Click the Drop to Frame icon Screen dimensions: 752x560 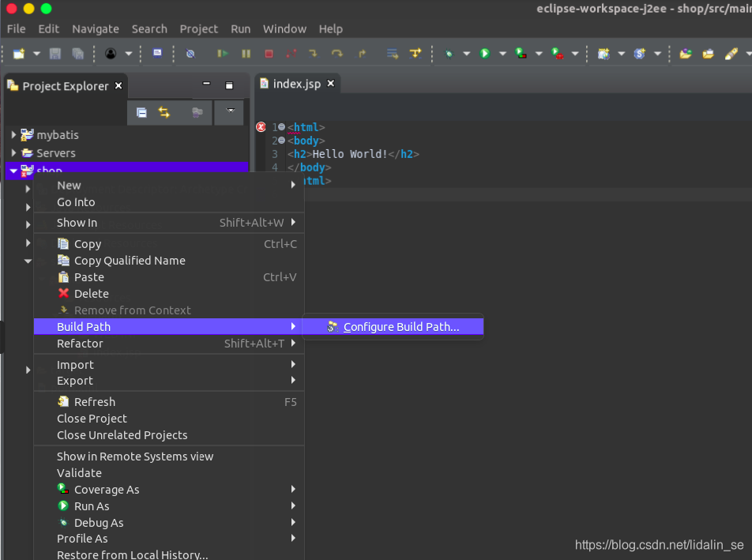pos(393,53)
